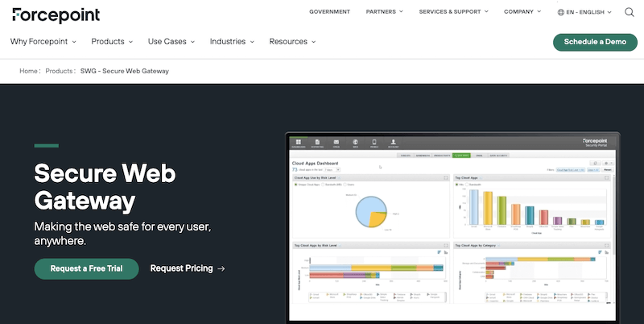Open the Government link
The image size is (644, 324).
pos(329,12)
